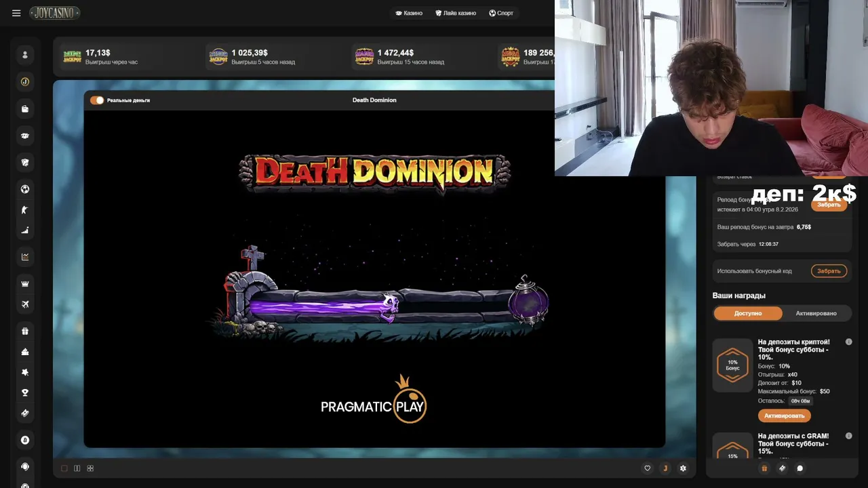Viewport: 868px width, 488px height.
Task: Open the chat bubble icon at panel bottom
Action: [x=800, y=468]
